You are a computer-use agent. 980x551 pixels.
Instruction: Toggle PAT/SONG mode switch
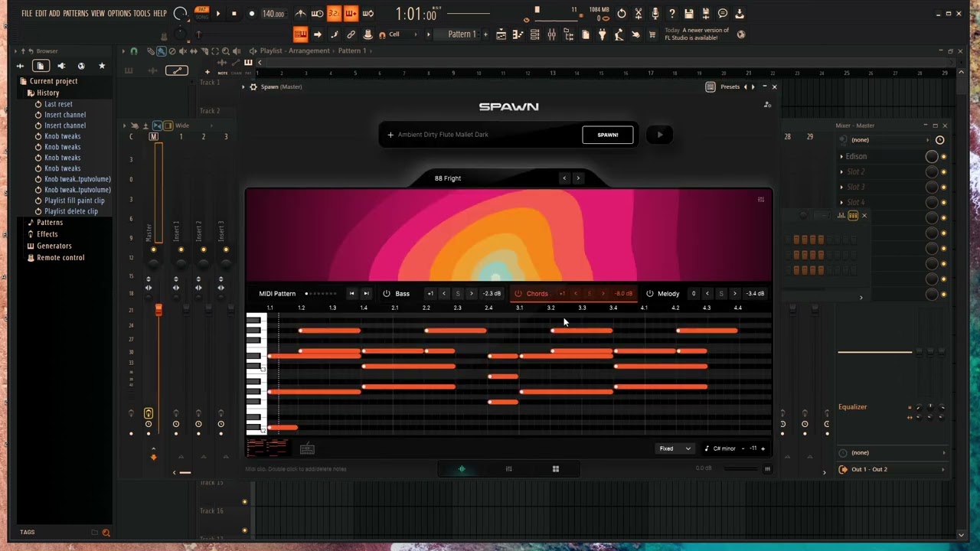click(201, 13)
